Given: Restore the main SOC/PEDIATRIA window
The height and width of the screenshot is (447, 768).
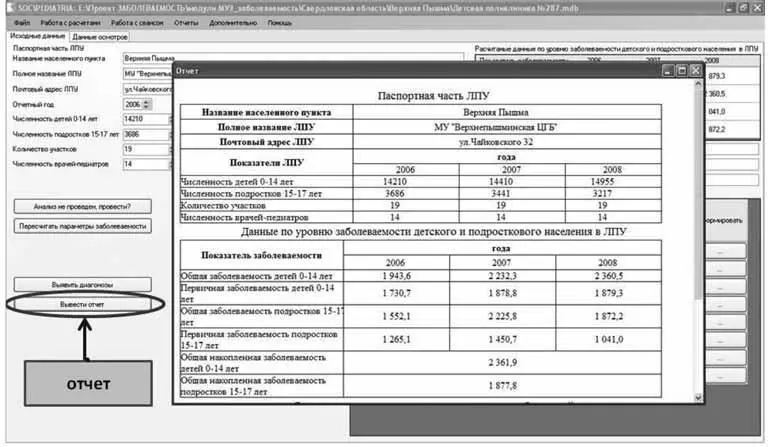Looking at the screenshot, I should click(744, 8).
